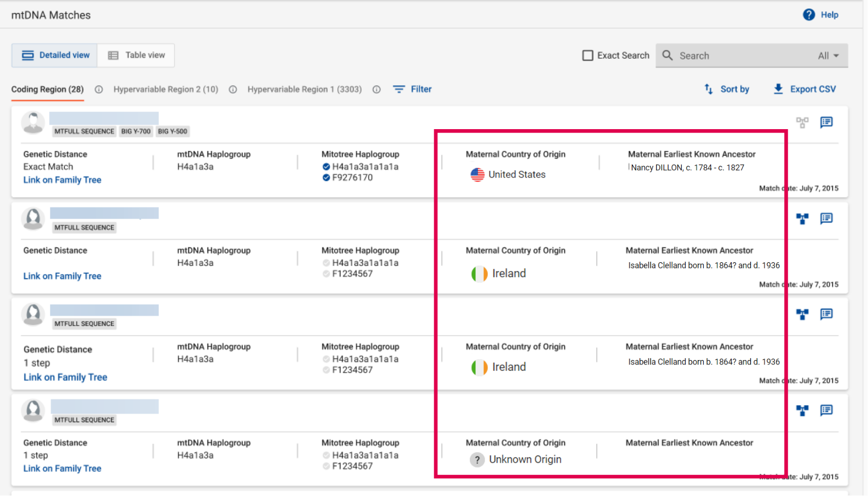Click Link on Family Tree for Exact Match
The image size is (868, 496).
point(62,180)
